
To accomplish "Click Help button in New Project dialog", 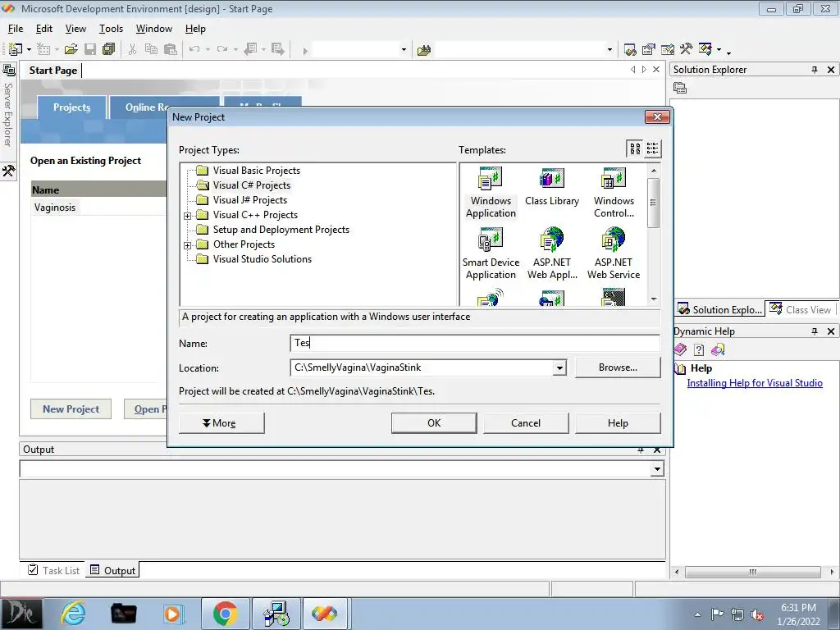I will [x=618, y=422].
